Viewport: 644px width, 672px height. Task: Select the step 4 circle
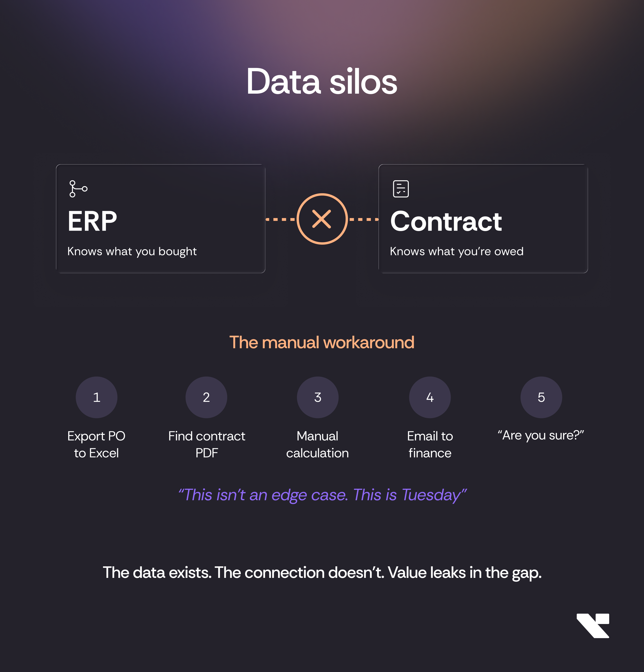[x=430, y=397]
